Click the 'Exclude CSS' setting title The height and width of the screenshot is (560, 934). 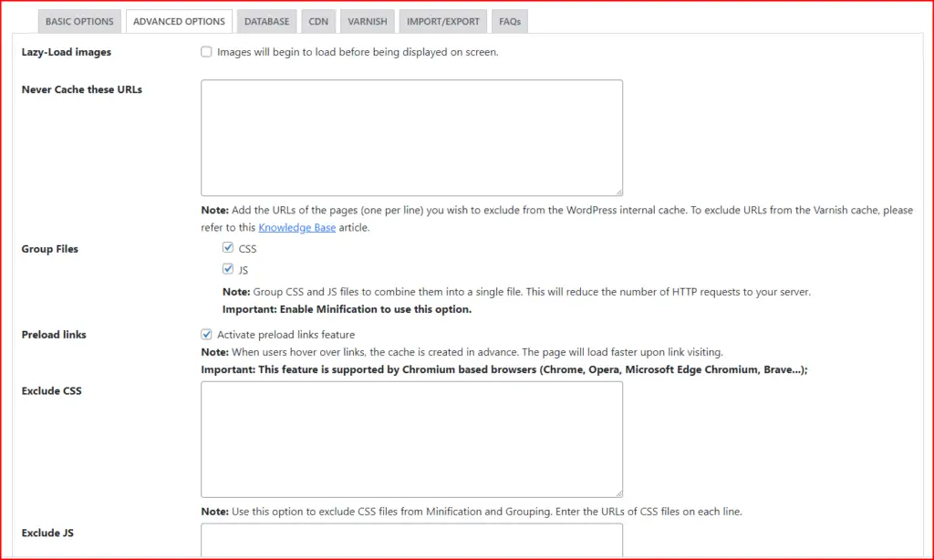(51, 390)
